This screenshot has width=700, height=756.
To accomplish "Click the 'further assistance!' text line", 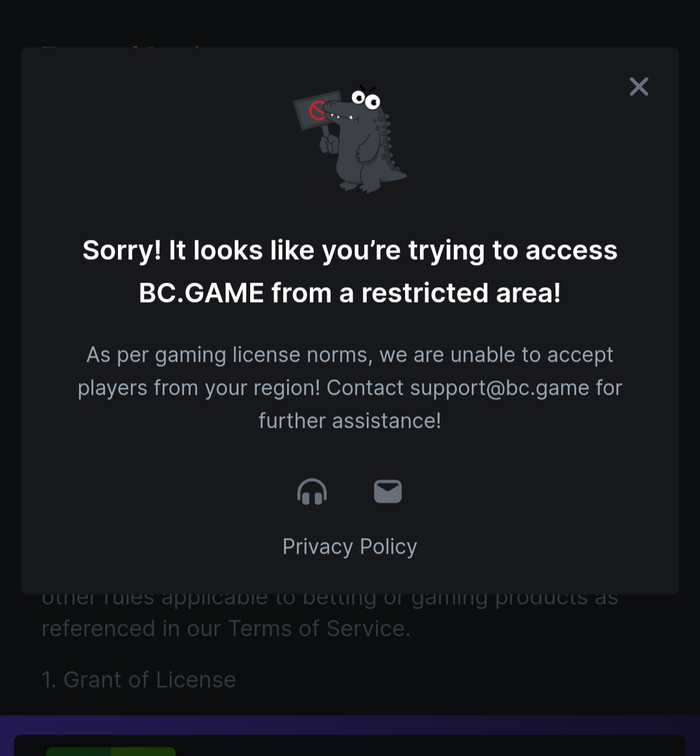I will click(349, 421).
